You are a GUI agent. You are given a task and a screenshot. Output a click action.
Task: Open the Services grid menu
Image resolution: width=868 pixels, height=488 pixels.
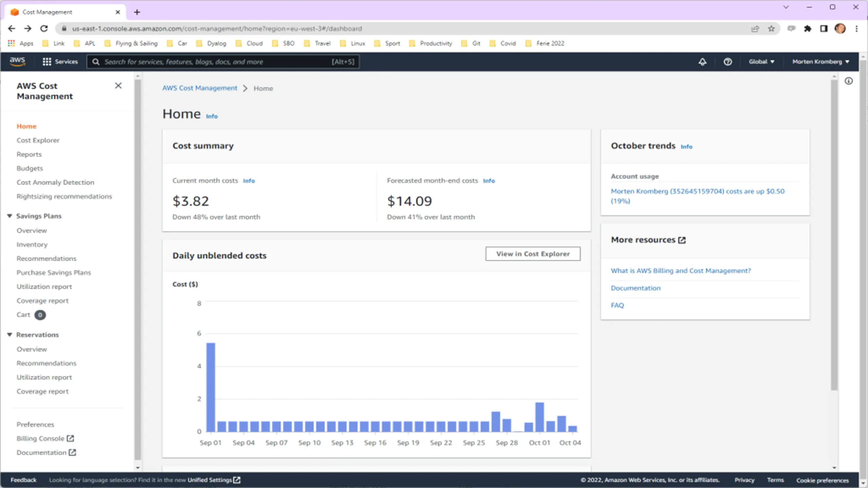coord(60,62)
